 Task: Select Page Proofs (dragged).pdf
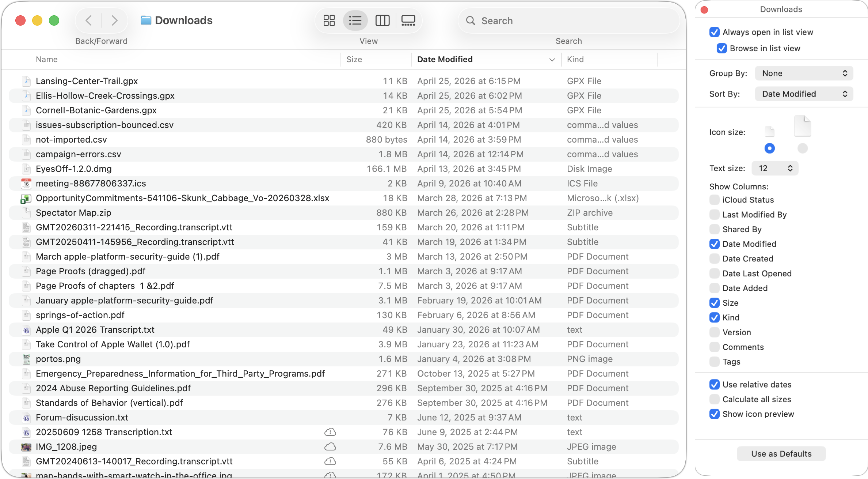344,271
